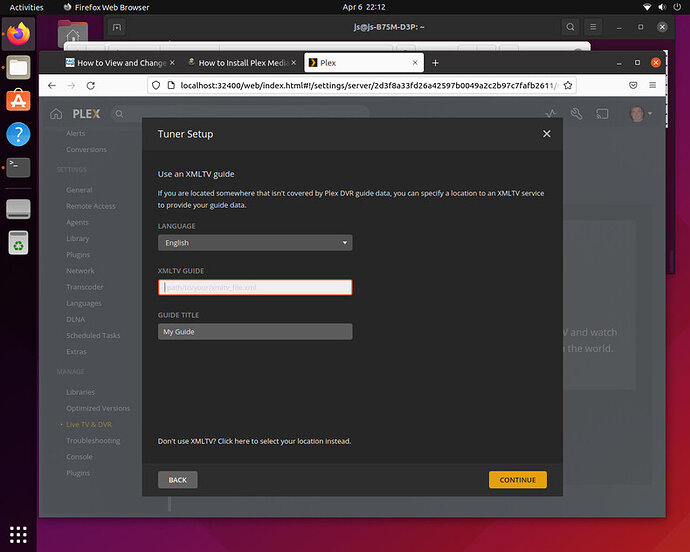The width and height of the screenshot is (690, 552).
Task: Click the Guide Title field
Action: tap(255, 331)
